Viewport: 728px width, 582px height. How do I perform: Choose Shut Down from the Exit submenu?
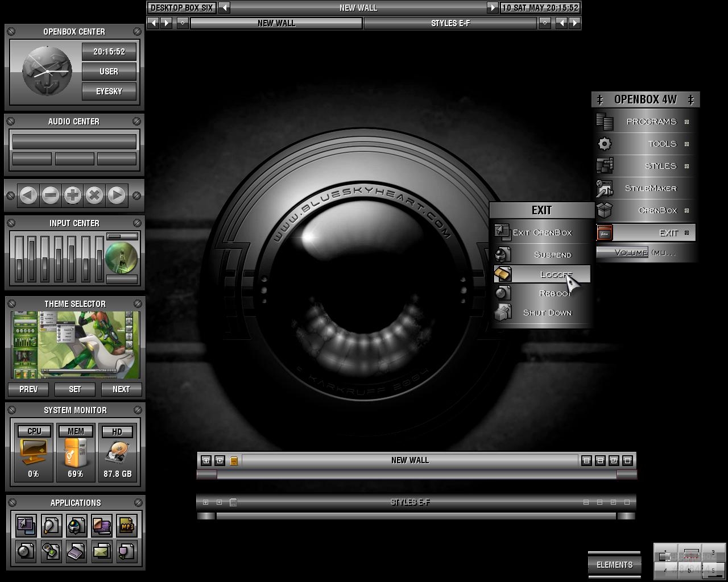[542, 313]
